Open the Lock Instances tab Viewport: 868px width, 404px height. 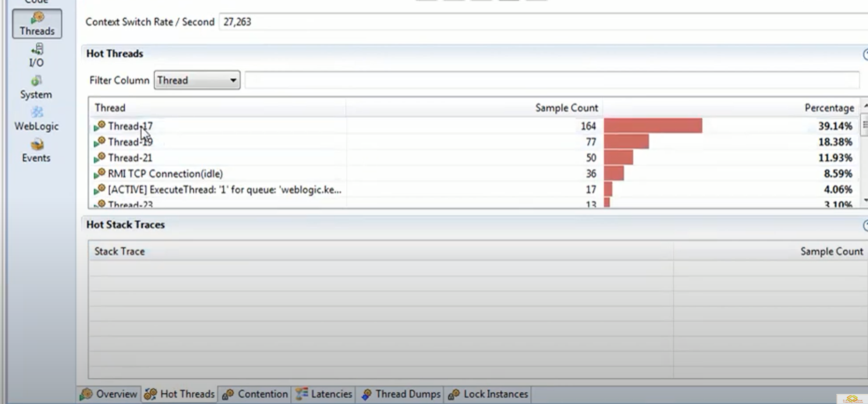489,394
